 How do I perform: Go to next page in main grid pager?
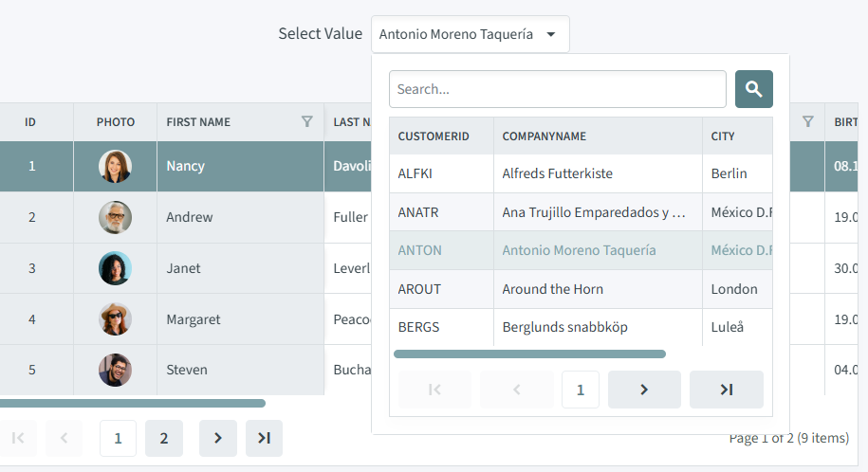(217, 438)
